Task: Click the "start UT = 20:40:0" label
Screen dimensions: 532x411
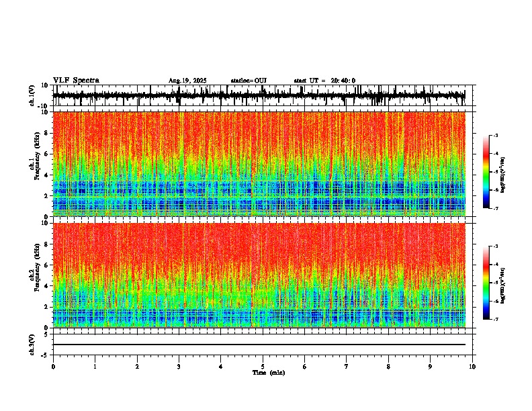Action: (324, 81)
